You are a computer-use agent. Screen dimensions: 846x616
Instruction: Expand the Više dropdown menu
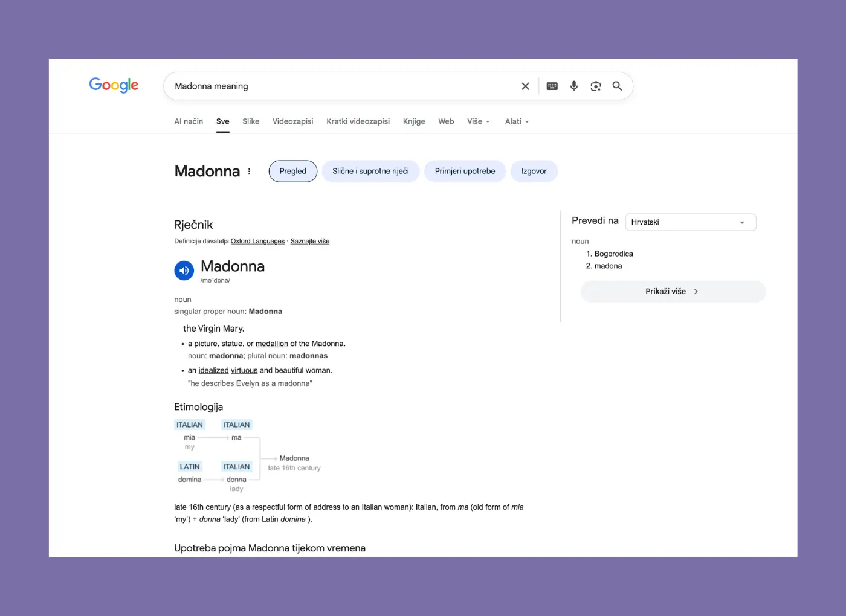pyautogui.click(x=479, y=121)
